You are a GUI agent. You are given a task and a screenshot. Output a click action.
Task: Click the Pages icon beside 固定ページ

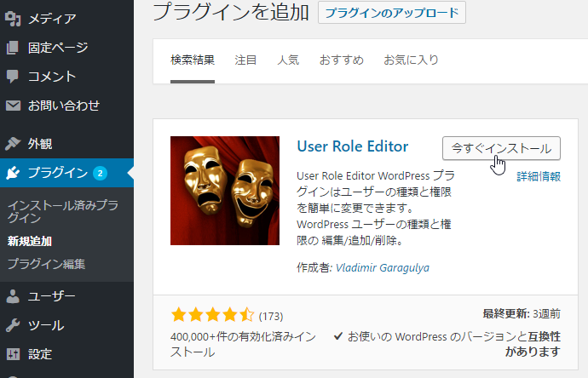pyautogui.click(x=13, y=48)
